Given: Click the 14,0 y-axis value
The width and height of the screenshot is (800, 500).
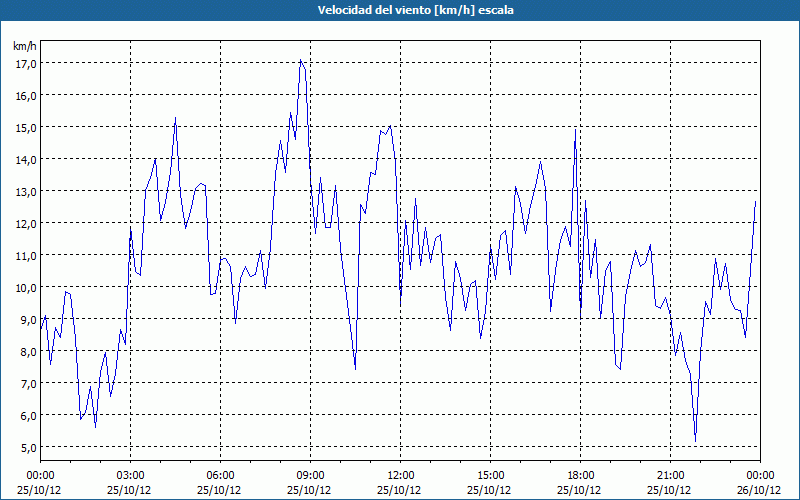Looking at the screenshot, I should (x=26, y=159).
